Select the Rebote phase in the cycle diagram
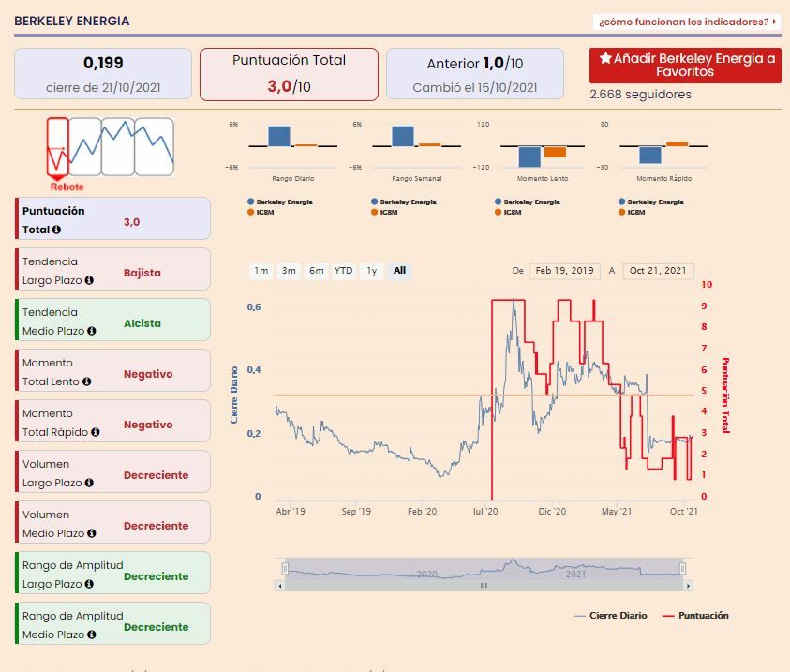Viewport: 790px width, 672px height. coord(58,149)
